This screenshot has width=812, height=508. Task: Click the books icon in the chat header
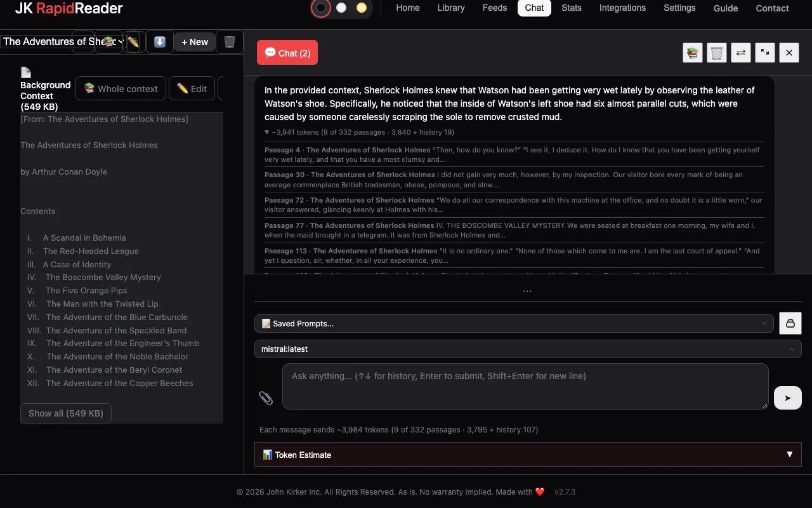[x=693, y=53]
